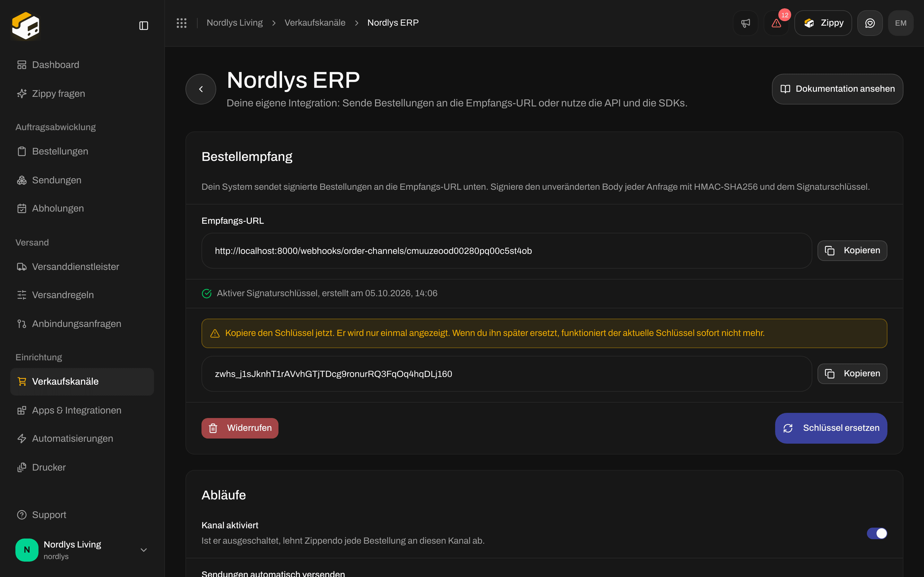
Task: Click the EM user avatar
Action: [901, 23]
